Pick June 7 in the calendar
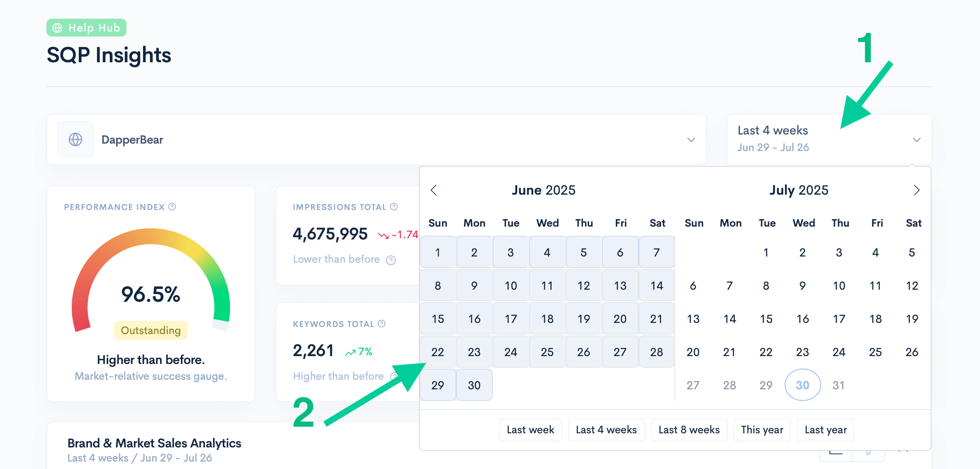Image resolution: width=980 pixels, height=469 pixels. pyautogui.click(x=657, y=252)
